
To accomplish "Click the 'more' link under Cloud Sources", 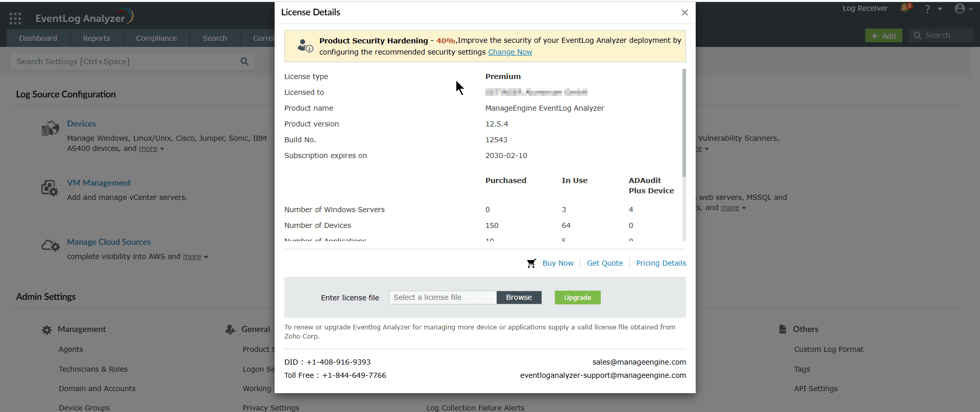I will point(192,256).
